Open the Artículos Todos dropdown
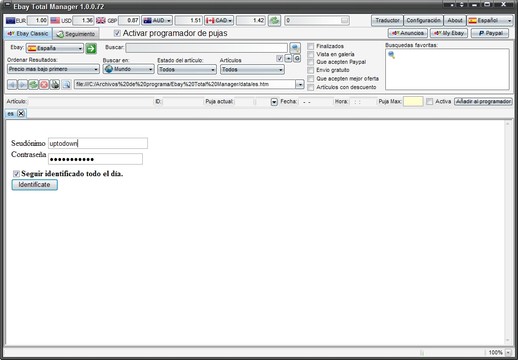Image resolution: width=518 pixels, height=360 pixels. coord(252,70)
